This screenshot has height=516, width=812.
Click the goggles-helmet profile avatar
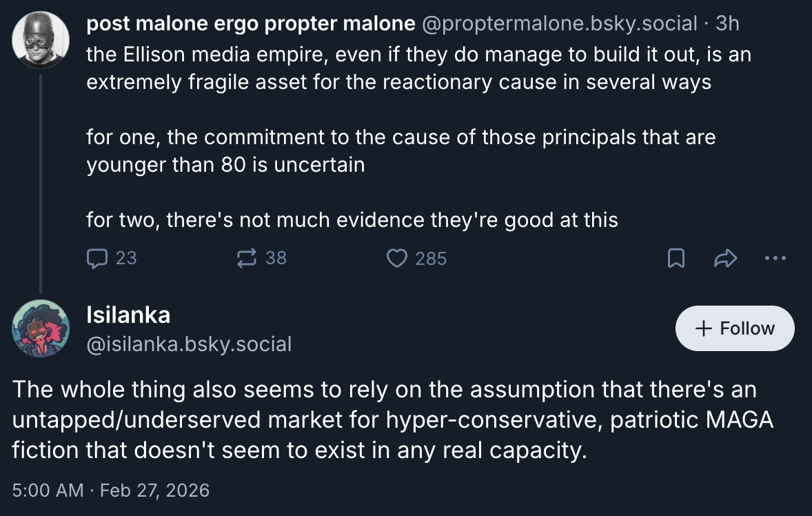(41, 39)
